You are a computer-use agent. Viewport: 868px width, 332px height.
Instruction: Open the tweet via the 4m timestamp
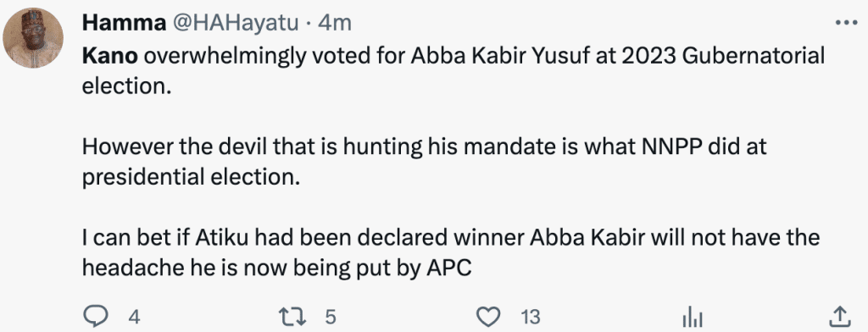(x=334, y=23)
